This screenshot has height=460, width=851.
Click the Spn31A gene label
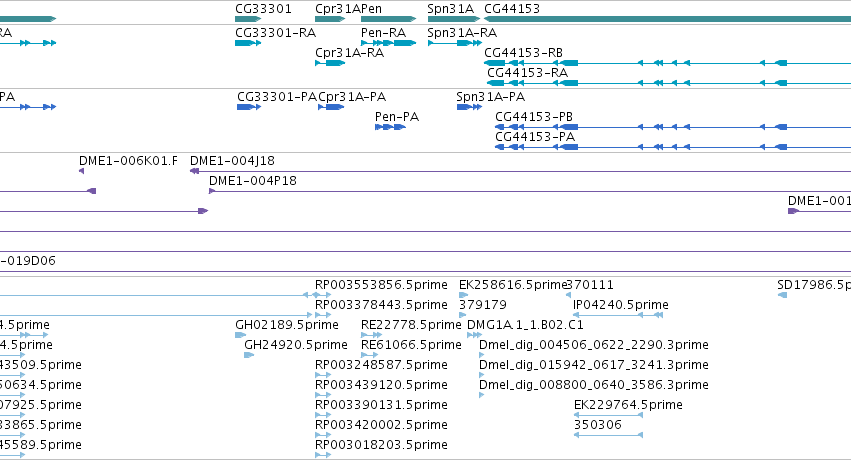450,9
